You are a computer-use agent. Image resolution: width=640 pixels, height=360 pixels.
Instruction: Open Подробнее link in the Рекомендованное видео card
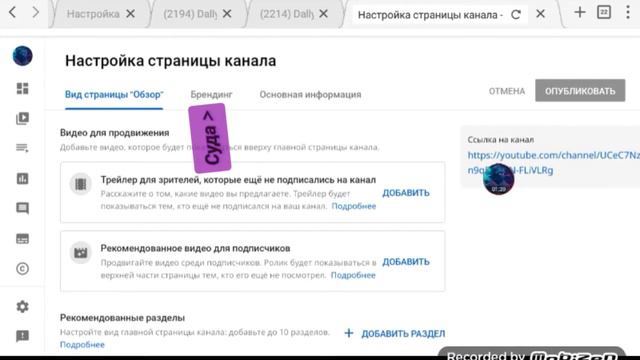(x=353, y=275)
